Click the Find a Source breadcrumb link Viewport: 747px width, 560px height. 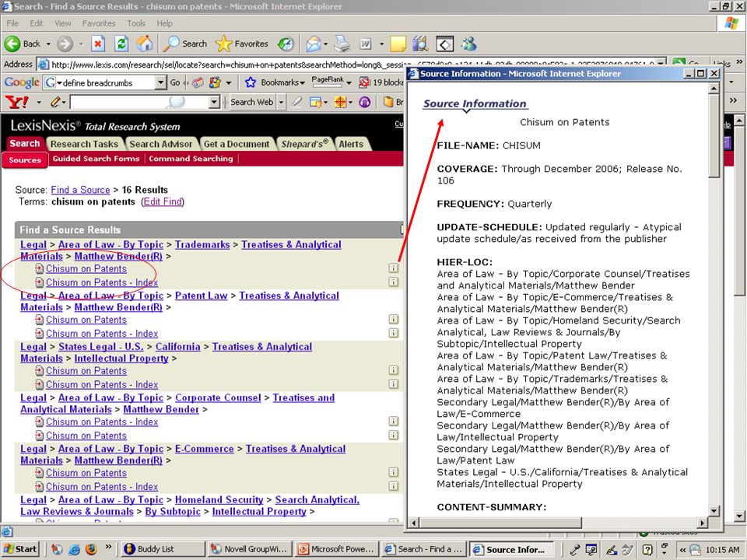pos(80,190)
